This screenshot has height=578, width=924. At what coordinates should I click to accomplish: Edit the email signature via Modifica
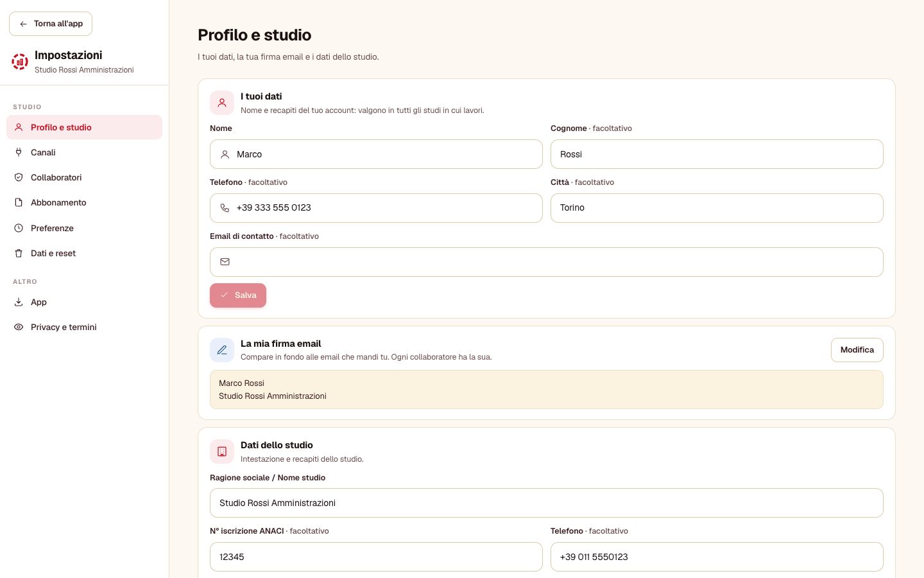[857, 350]
